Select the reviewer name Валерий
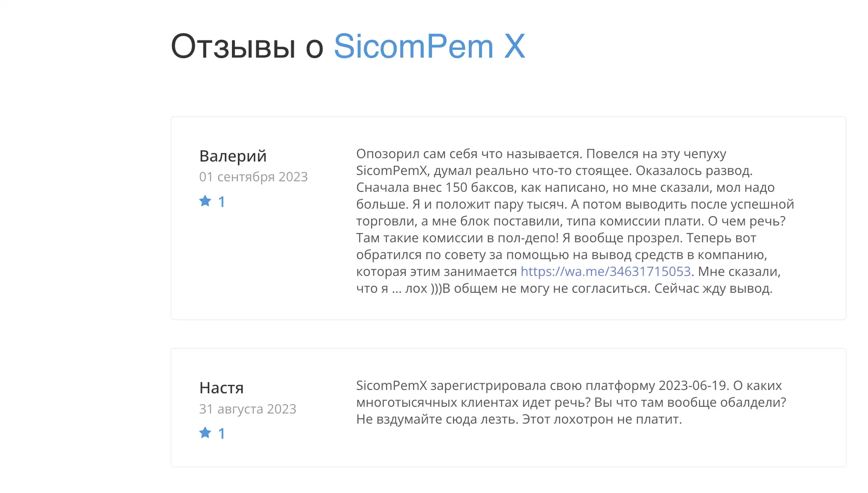The height and width of the screenshot is (493, 868). [x=233, y=156]
